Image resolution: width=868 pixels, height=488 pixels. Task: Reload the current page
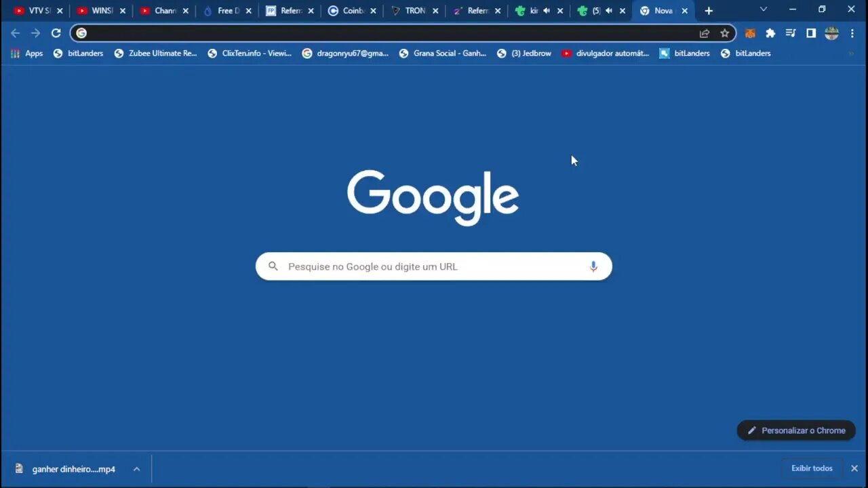click(56, 33)
